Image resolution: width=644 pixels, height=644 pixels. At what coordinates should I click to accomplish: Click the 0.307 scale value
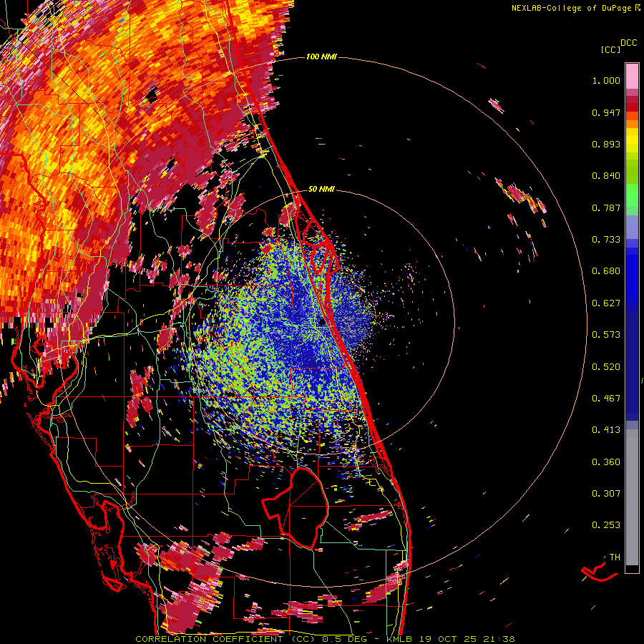click(606, 493)
